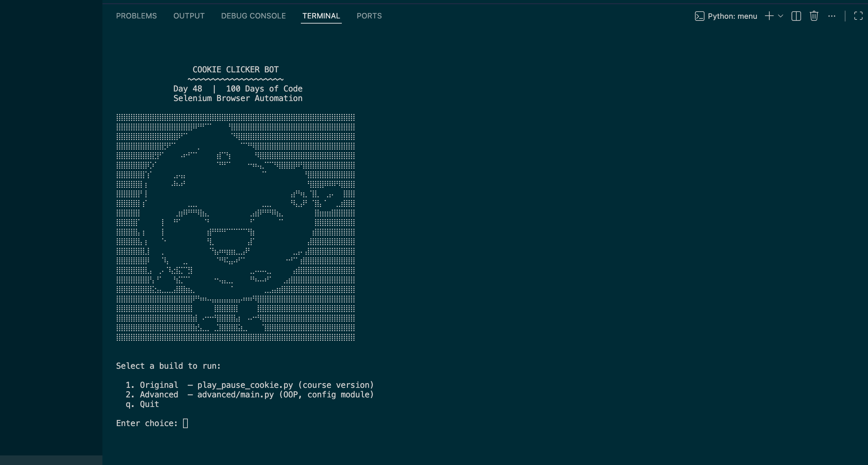The image size is (868, 465).
Task: Click the 'Enter choice:' prompt text
Action: 147,423
